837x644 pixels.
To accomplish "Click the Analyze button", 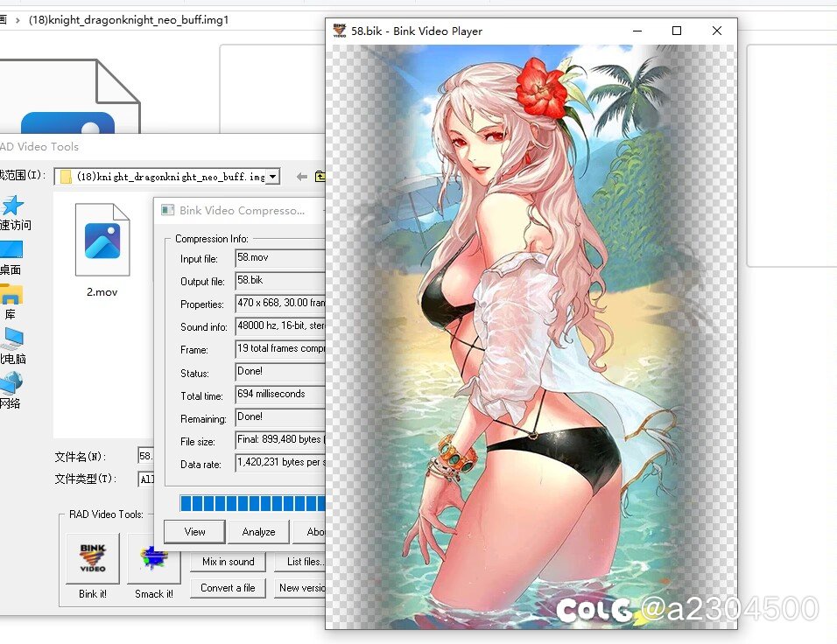I will pos(258,531).
